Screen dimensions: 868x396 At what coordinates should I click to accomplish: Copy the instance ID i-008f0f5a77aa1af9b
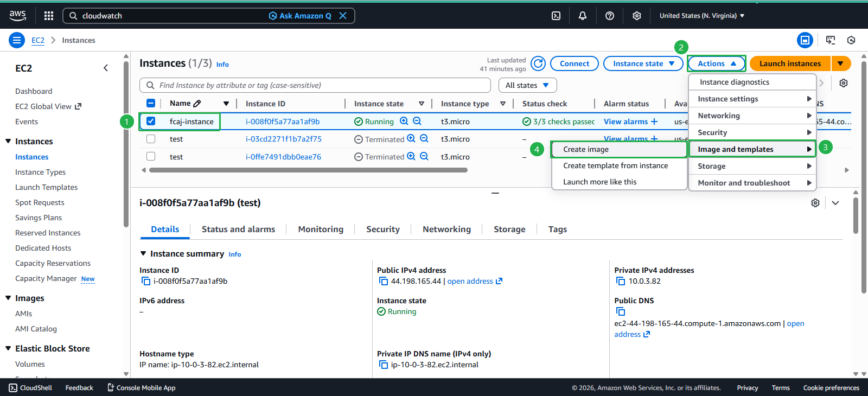(x=146, y=281)
